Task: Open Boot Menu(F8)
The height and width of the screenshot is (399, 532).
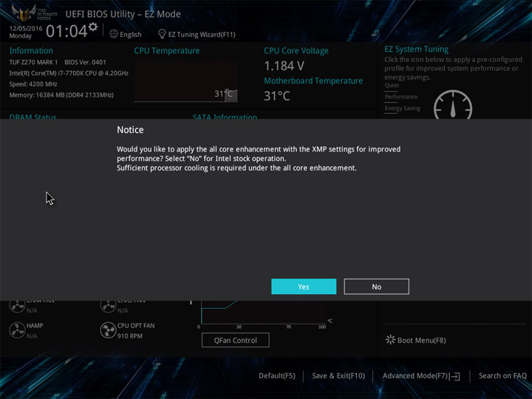Action: tap(415, 340)
